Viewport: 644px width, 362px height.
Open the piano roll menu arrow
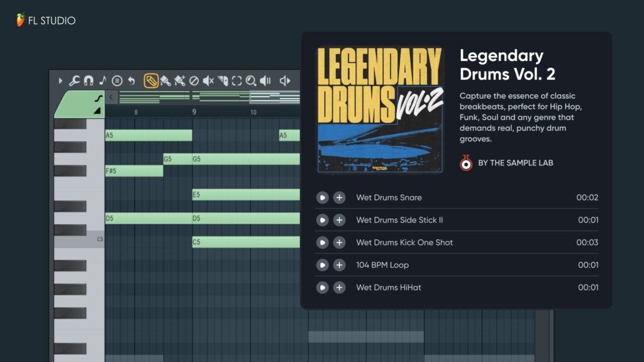point(60,81)
